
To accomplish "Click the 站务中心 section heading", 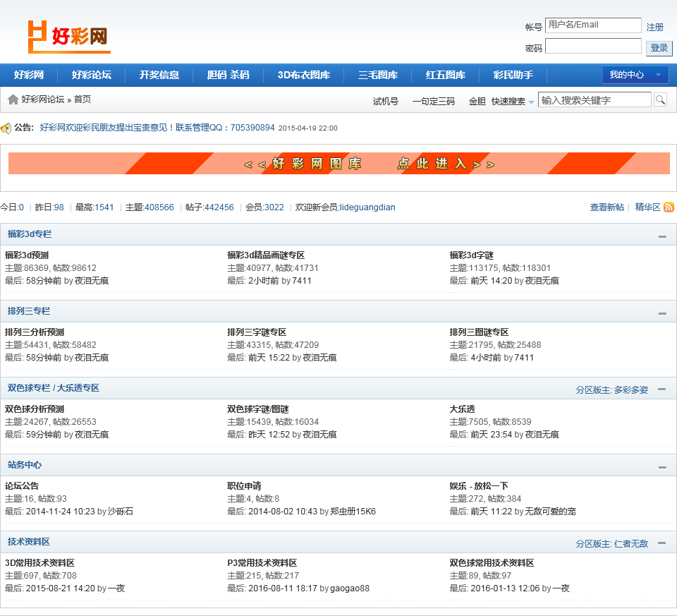I will [25, 465].
